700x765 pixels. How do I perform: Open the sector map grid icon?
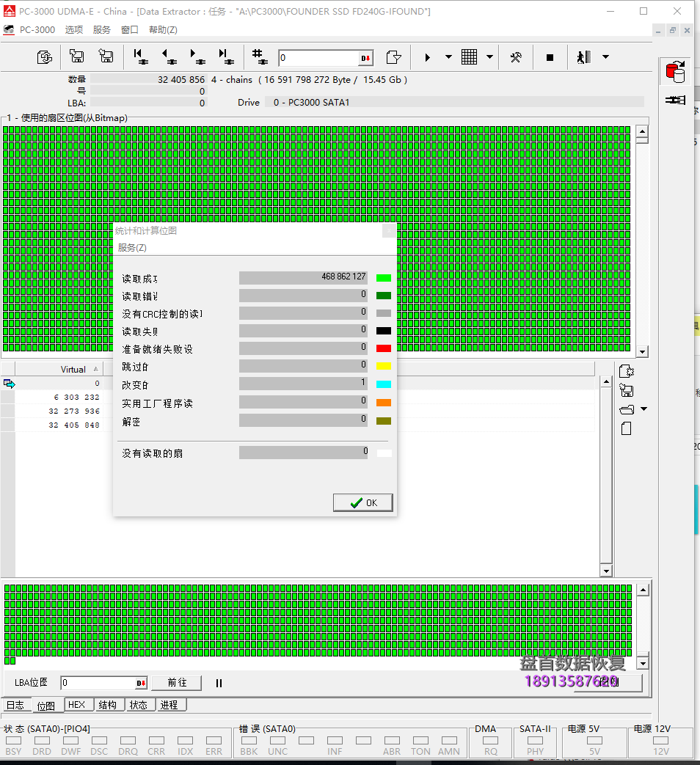coord(468,57)
